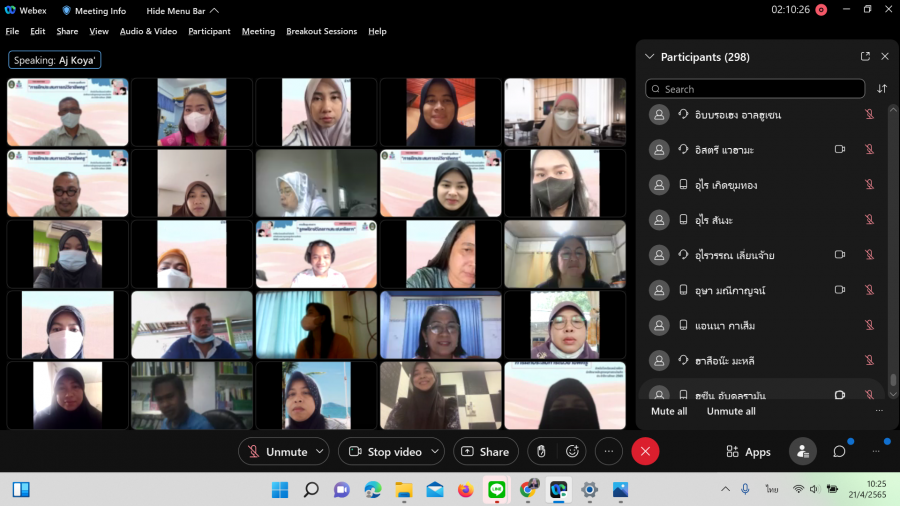Image resolution: width=900 pixels, height=506 pixels.
Task: Click Mute all button
Action: click(x=669, y=411)
